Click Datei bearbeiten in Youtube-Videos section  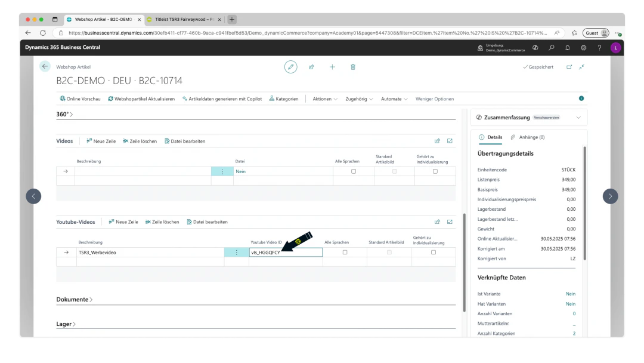click(x=207, y=222)
